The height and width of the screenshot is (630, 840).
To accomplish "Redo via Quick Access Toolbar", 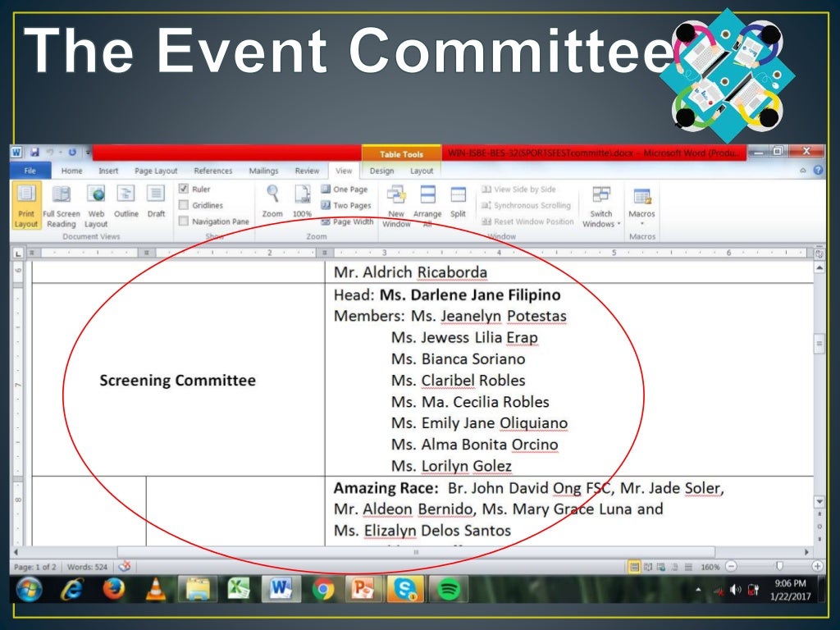I will coord(72,152).
